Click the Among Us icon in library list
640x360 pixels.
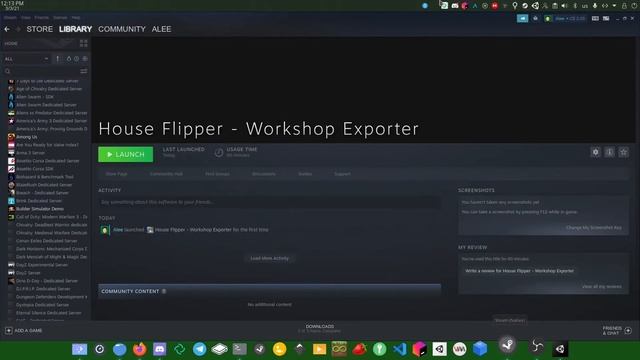[11, 137]
